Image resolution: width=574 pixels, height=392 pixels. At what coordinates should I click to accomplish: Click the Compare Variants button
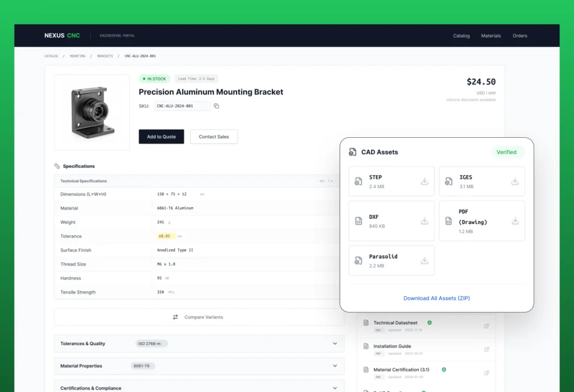coord(198,317)
